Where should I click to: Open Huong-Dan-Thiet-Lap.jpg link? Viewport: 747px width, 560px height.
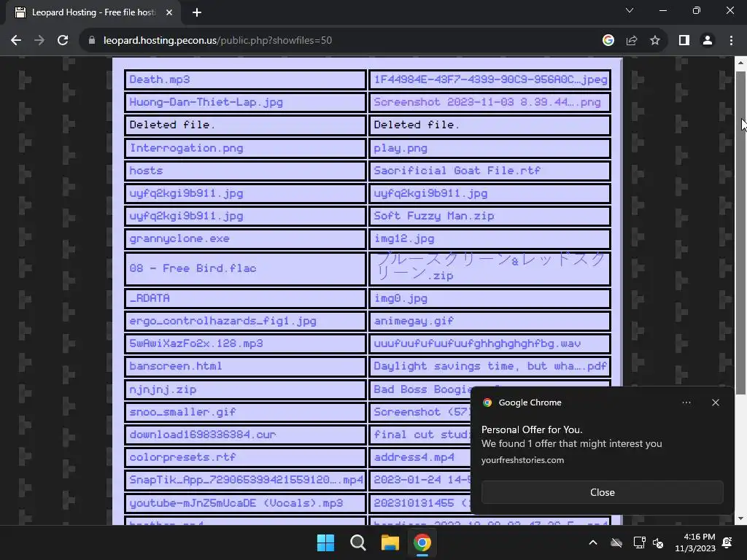(206, 102)
